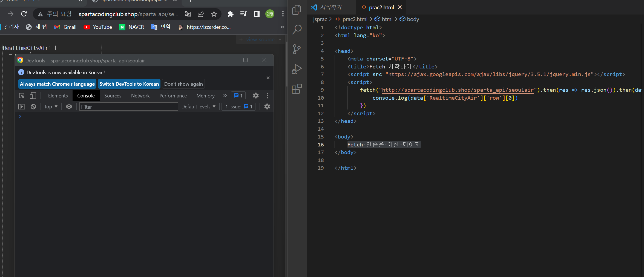
Task: Activate the DevTools element inspector tool
Action: (22, 96)
